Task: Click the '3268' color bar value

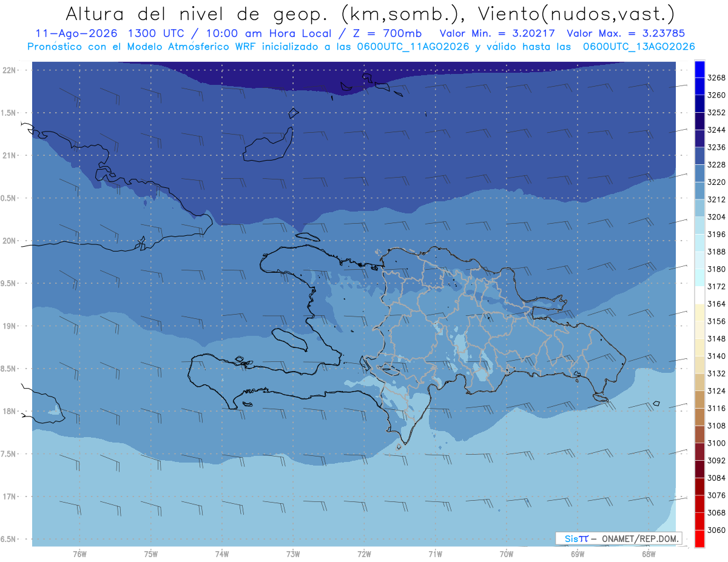Action: click(x=716, y=78)
